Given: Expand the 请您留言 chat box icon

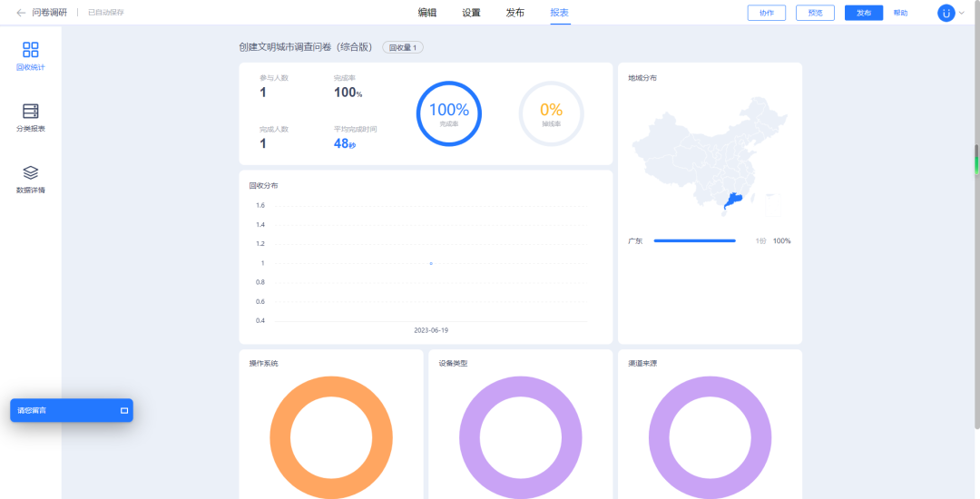Looking at the screenshot, I should click(x=123, y=410).
